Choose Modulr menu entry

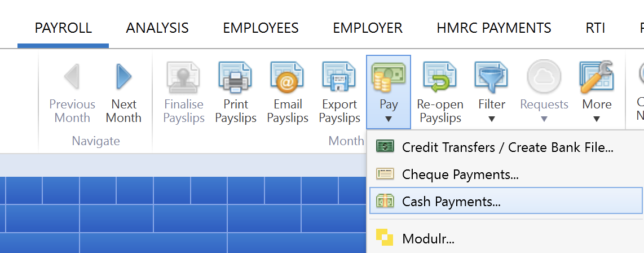[506, 238]
